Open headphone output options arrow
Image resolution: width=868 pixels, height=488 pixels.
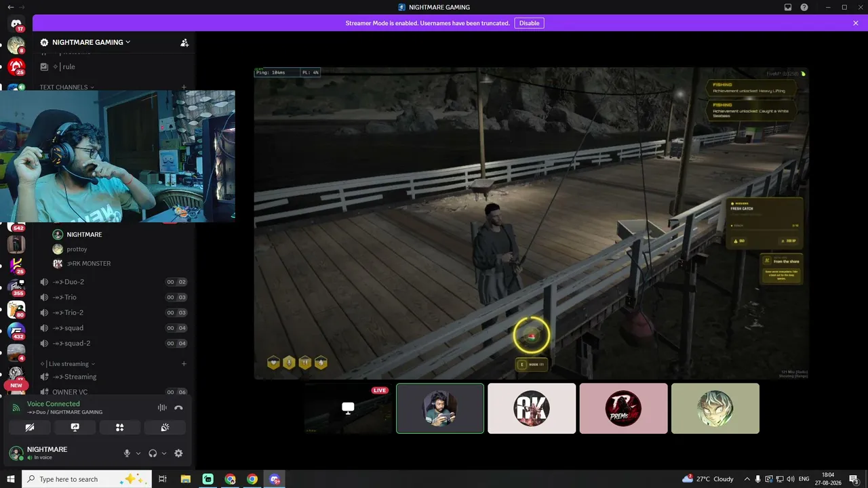pyautogui.click(x=164, y=453)
